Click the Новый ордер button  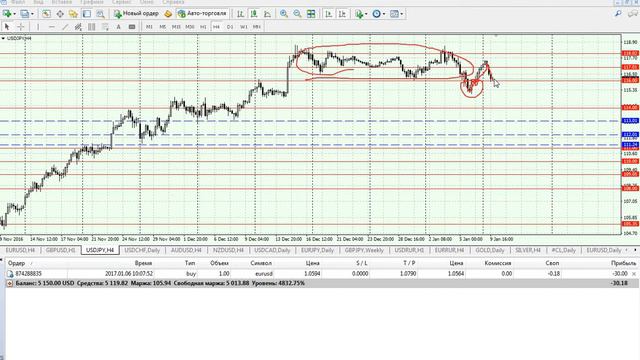click(x=136, y=14)
